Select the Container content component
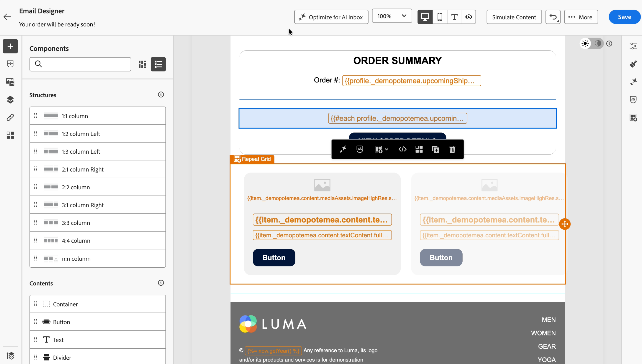The image size is (642, 364). coord(98,304)
